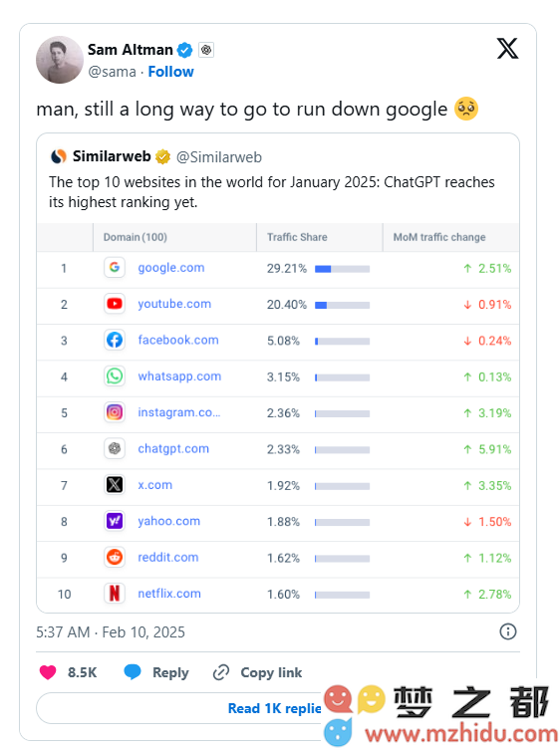Screen dimensions: 560x750
Task: Click the X logo in the tweet corner
Action: tap(507, 49)
